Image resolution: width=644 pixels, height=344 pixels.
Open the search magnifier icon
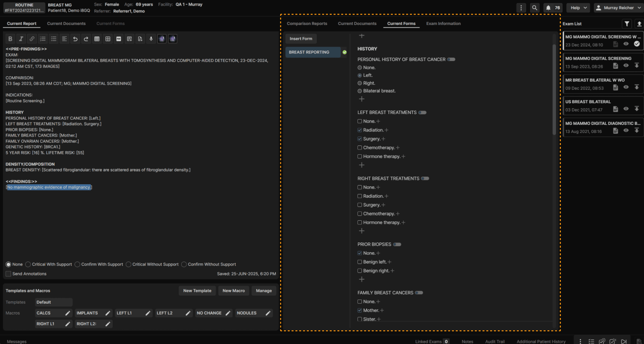[x=535, y=8]
